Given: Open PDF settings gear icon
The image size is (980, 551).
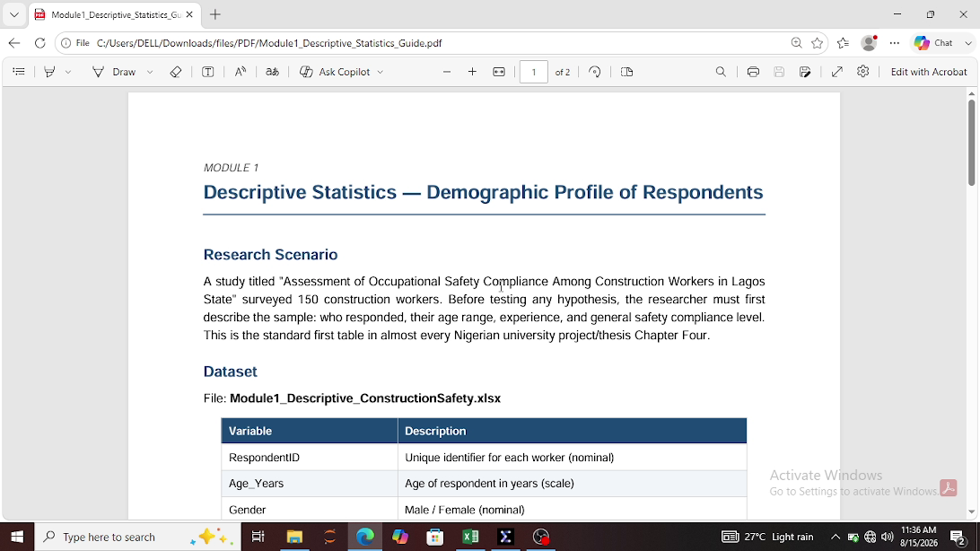Looking at the screenshot, I should coord(863,72).
